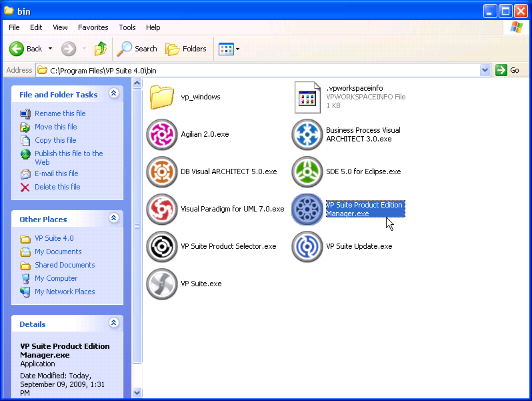The height and width of the screenshot is (401, 532).
Task: Click the Copy this file icon
Action: (x=25, y=141)
